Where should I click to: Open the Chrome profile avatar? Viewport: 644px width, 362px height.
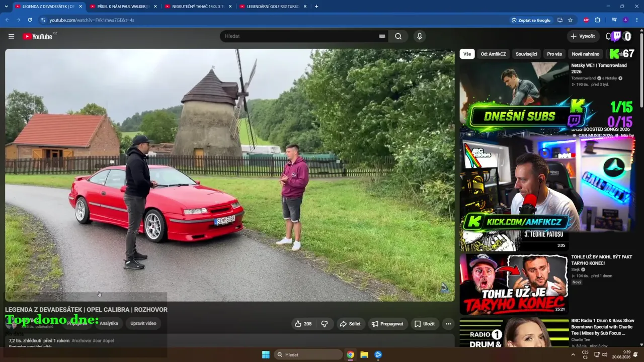pyautogui.click(x=625, y=20)
